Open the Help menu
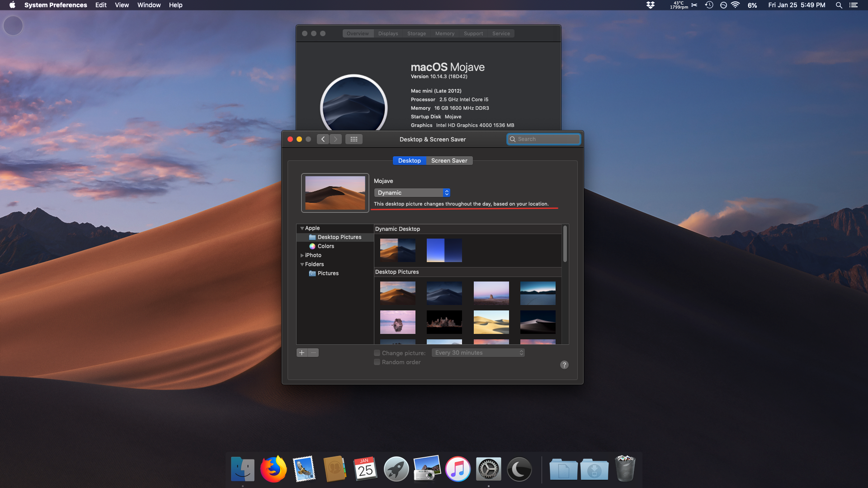 tap(175, 5)
